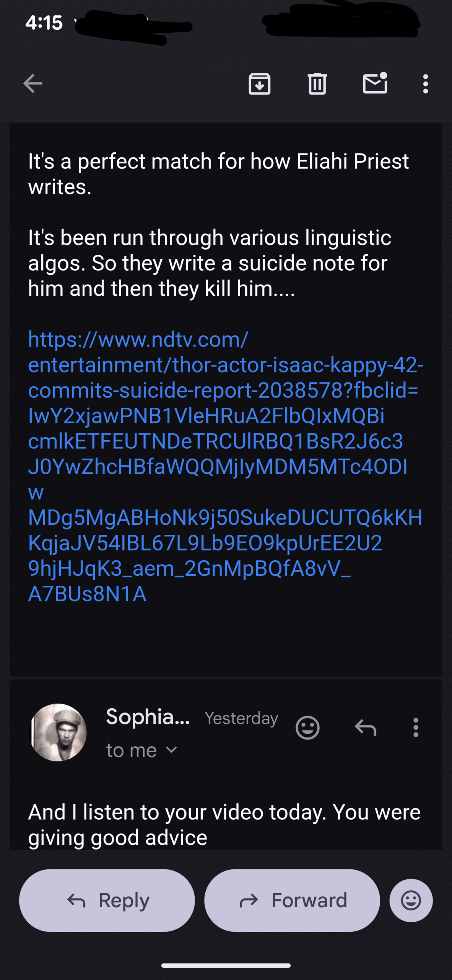Tap the home gesture bar
Image resolution: width=452 pixels, height=980 pixels.
point(226,965)
